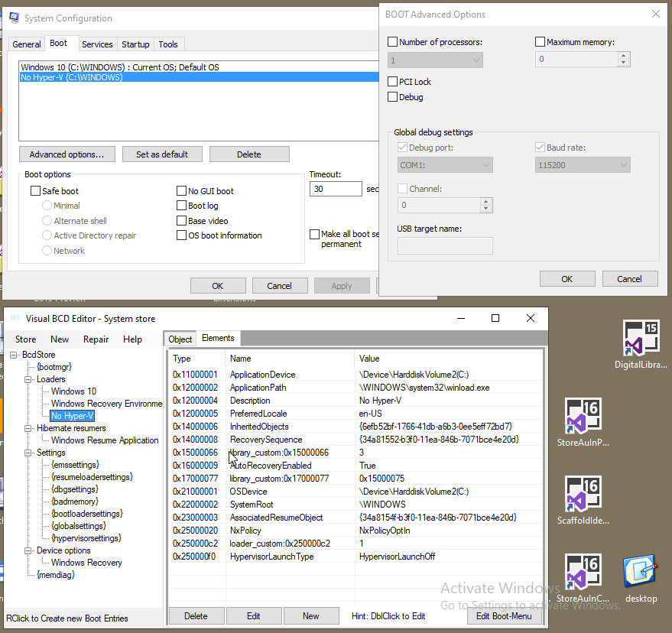Viewport: 672px width, 633px height.
Task: Open the Store menu
Action: (26, 339)
